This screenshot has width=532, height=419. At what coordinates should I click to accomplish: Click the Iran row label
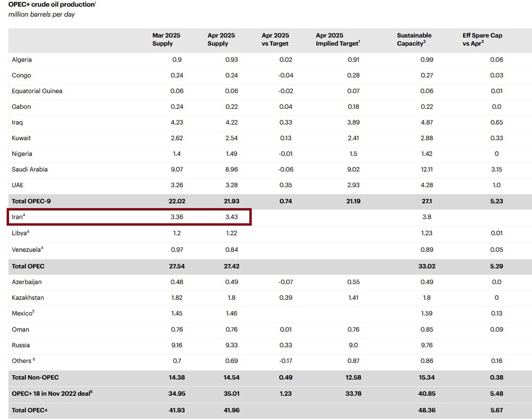pyautogui.click(x=18, y=217)
